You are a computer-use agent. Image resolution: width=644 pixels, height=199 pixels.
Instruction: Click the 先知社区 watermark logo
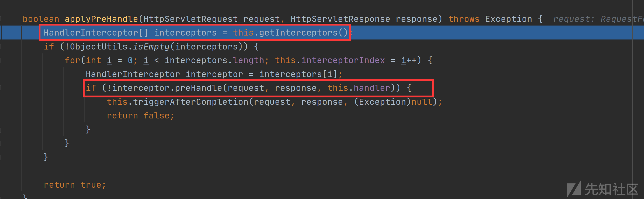(602, 189)
